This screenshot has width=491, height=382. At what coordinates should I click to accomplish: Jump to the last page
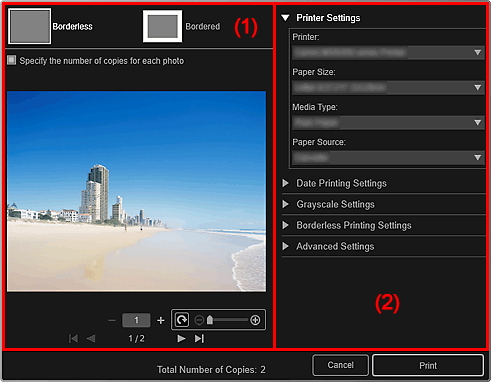(199, 339)
